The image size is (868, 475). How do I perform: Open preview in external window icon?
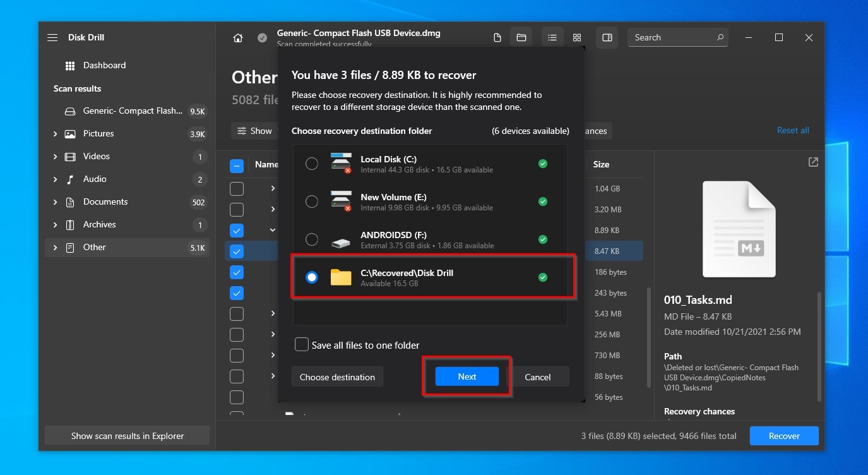coord(813,162)
